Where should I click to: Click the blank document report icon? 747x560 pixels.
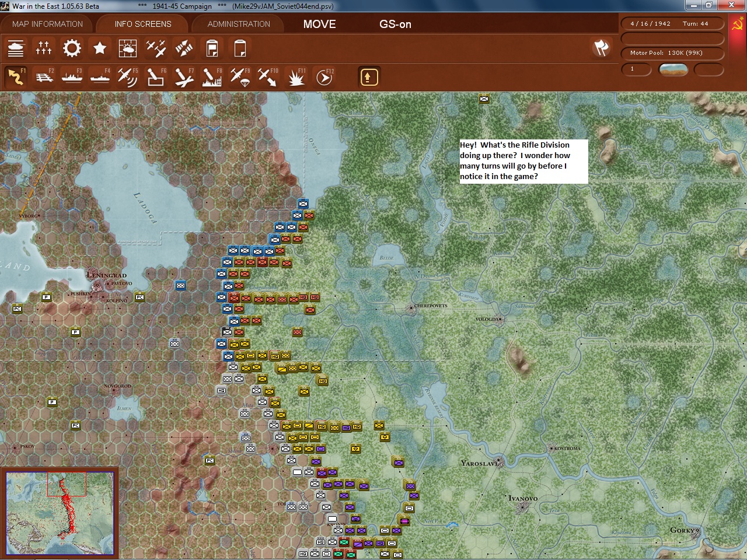tap(240, 48)
